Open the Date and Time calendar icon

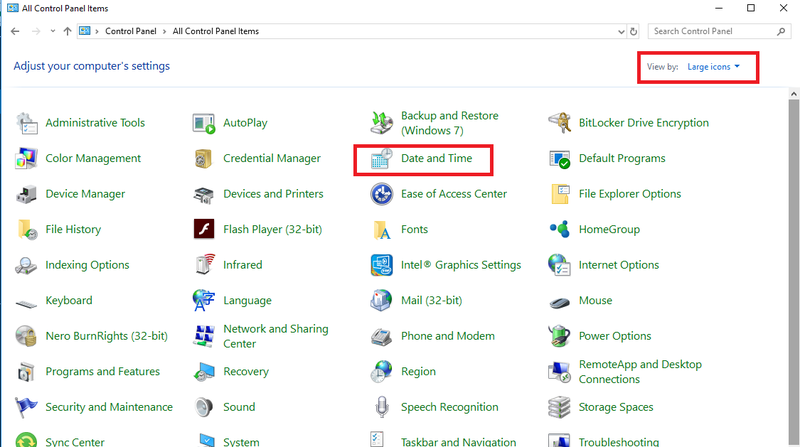[x=382, y=159]
